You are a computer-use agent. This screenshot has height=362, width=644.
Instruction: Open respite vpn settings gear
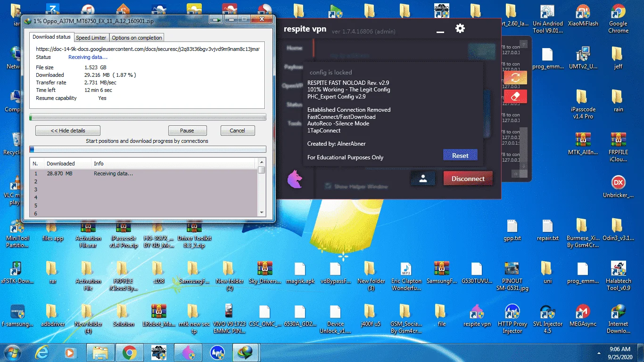pyautogui.click(x=460, y=28)
